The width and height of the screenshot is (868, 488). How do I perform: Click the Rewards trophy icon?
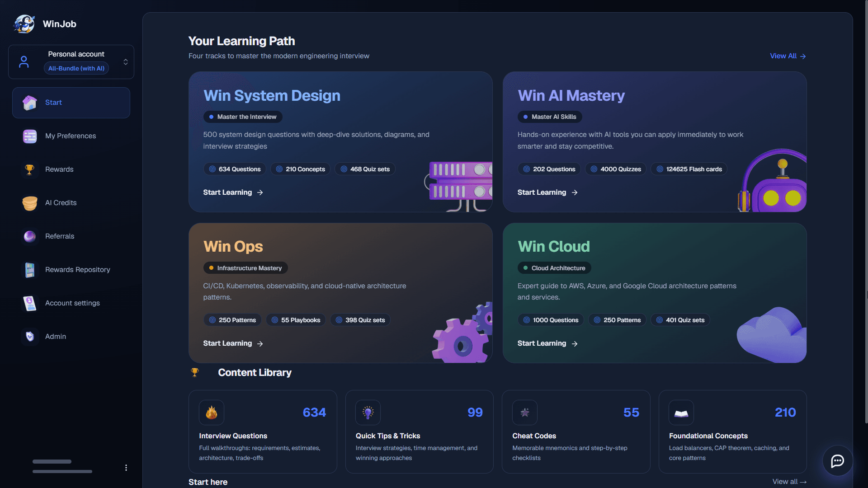30,169
